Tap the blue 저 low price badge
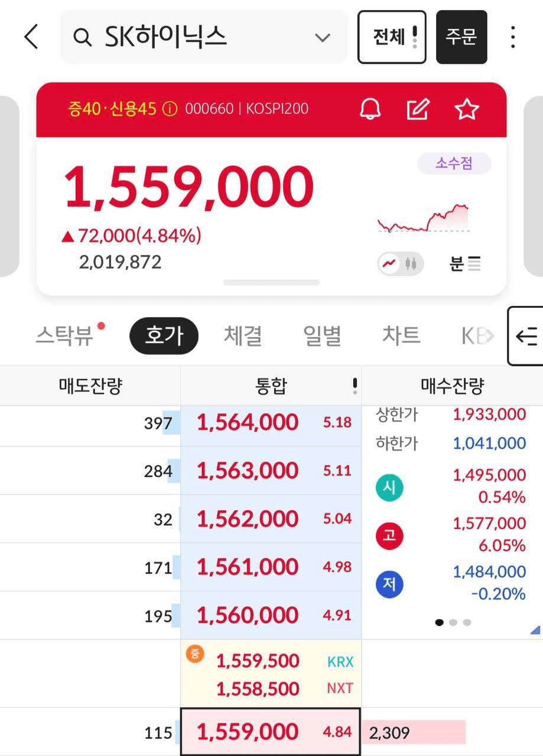The height and width of the screenshot is (756, 543). point(389,585)
